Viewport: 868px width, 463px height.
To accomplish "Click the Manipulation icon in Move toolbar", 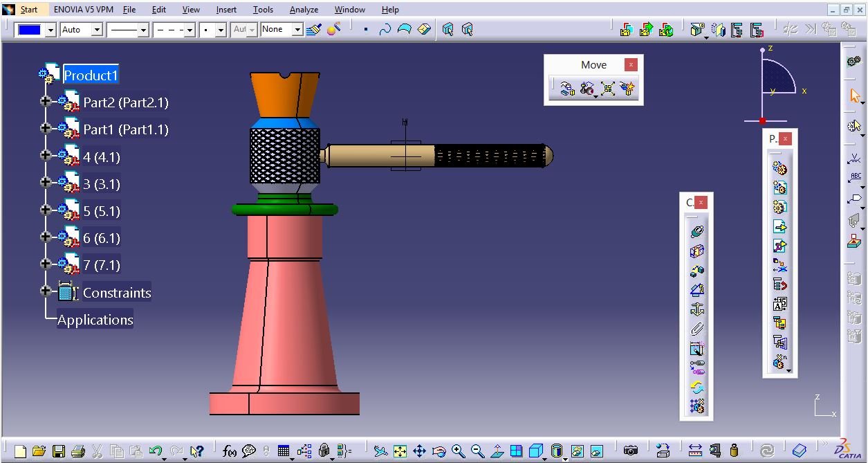I will coord(567,89).
